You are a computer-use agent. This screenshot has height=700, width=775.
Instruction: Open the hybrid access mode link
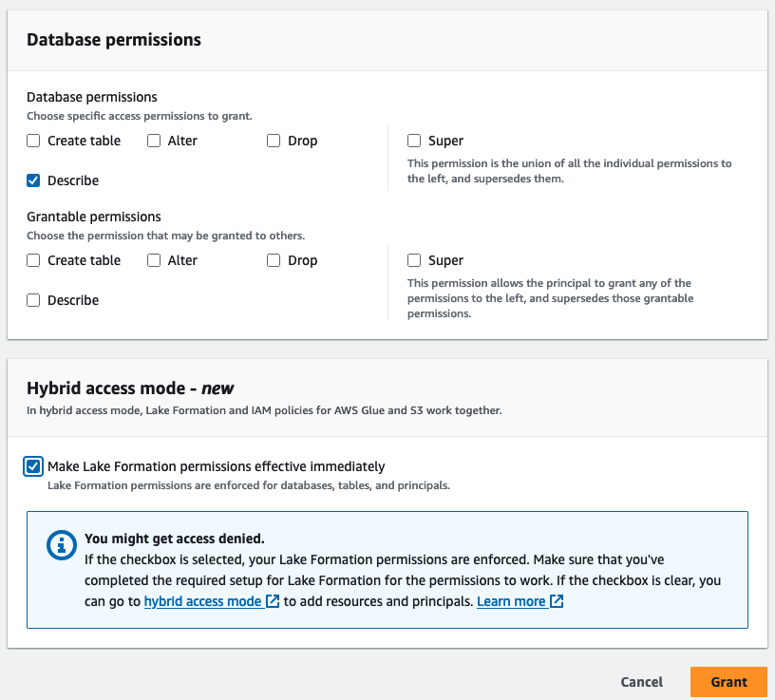[x=202, y=601]
